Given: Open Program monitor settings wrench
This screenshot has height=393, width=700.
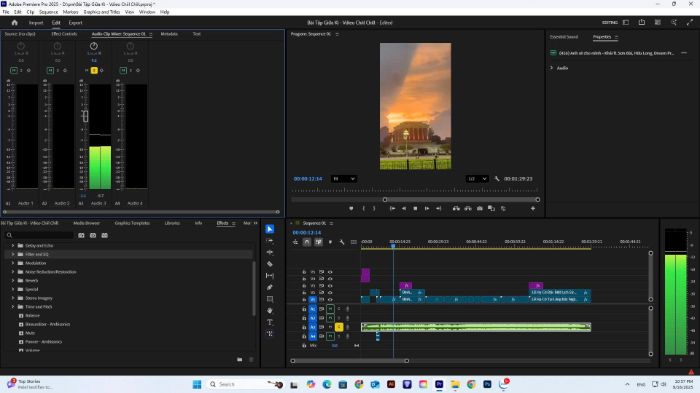Looking at the screenshot, I should click(497, 179).
